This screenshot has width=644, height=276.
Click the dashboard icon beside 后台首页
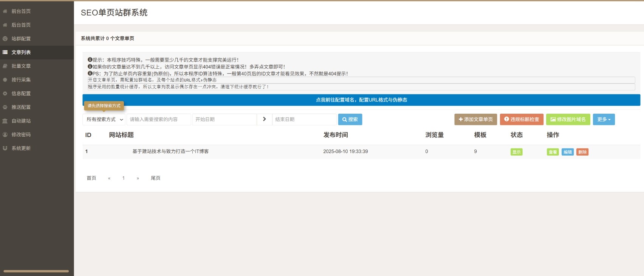coord(5,25)
